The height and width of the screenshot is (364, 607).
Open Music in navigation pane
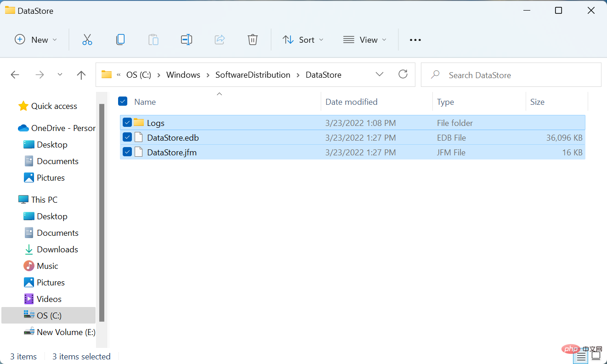[x=41, y=266]
